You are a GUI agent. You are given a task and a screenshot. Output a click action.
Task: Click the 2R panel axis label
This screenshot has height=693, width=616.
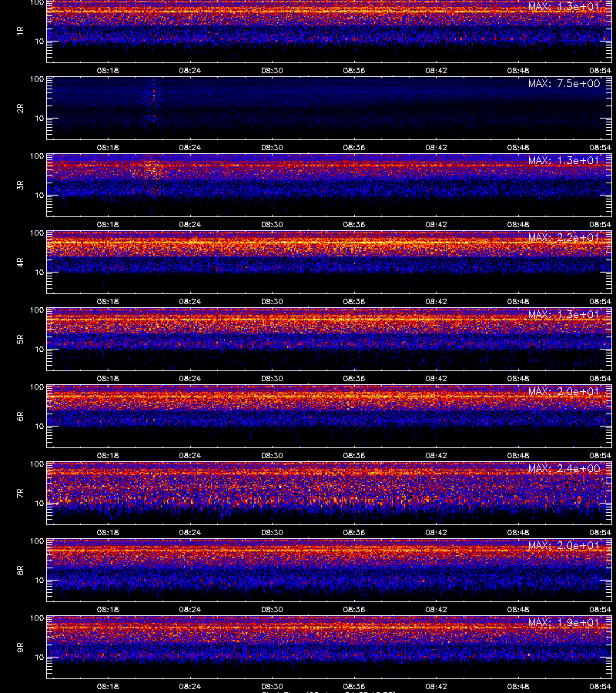coord(20,109)
